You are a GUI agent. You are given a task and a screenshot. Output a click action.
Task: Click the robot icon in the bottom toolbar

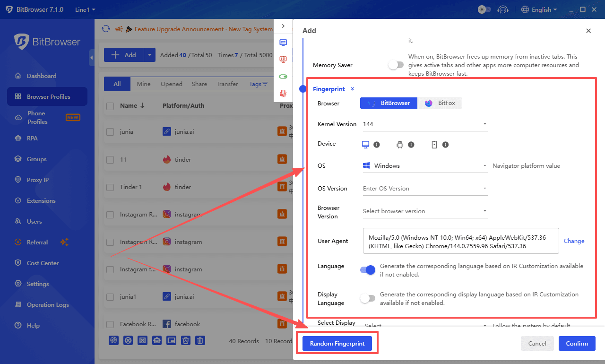(x=157, y=340)
